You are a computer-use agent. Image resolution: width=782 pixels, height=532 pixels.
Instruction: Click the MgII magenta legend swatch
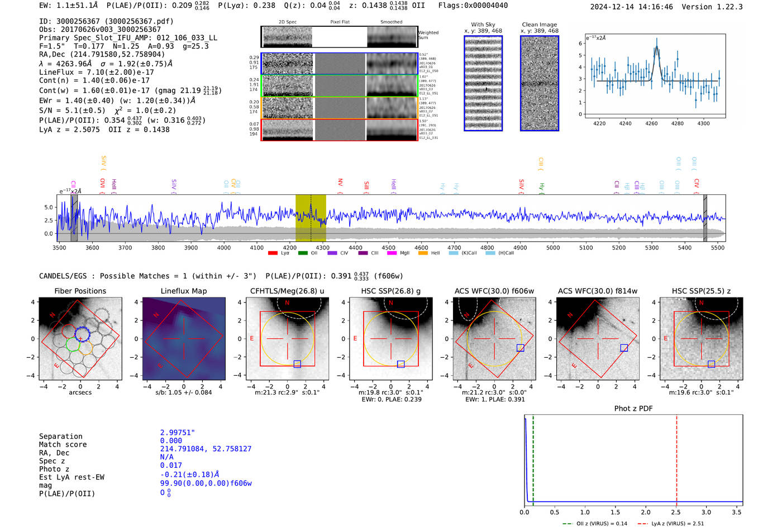pos(392,253)
